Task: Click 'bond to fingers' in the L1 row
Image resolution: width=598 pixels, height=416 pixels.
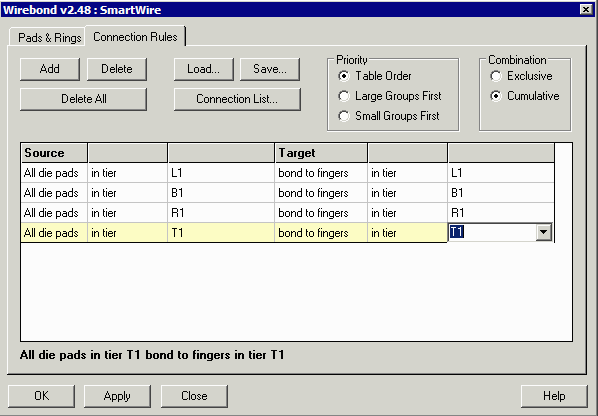Action: pyautogui.click(x=321, y=173)
